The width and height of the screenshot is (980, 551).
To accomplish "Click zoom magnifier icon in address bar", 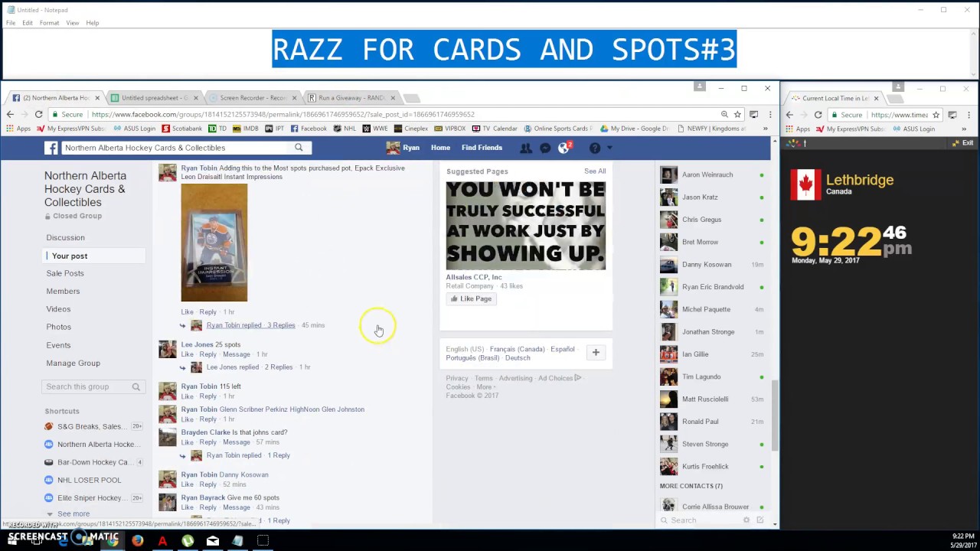I will (x=724, y=115).
